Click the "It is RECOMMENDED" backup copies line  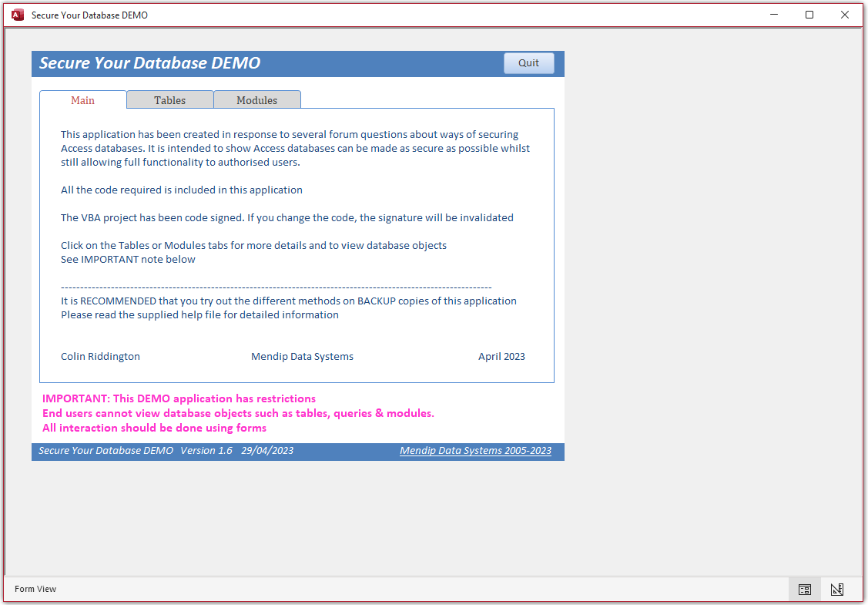(288, 301)
